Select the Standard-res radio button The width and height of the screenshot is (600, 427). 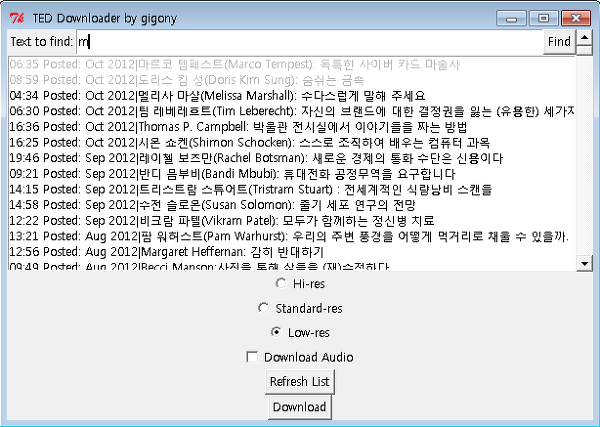(263, 308)
